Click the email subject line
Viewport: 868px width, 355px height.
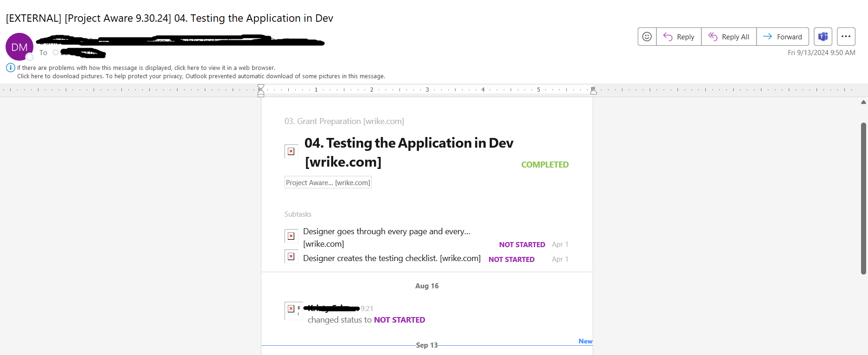(170, 18)
